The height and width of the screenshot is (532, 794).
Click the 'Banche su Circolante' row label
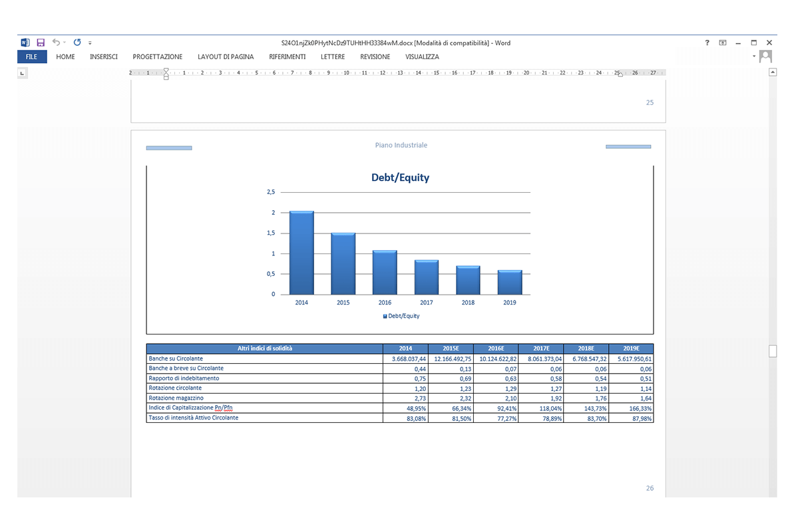176,358
